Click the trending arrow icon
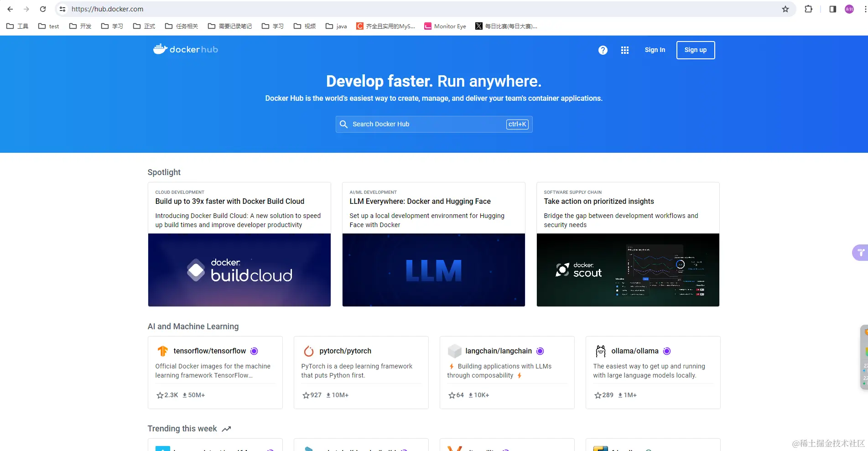This screenshot has height=451, width=868. [x=226, y=429]
